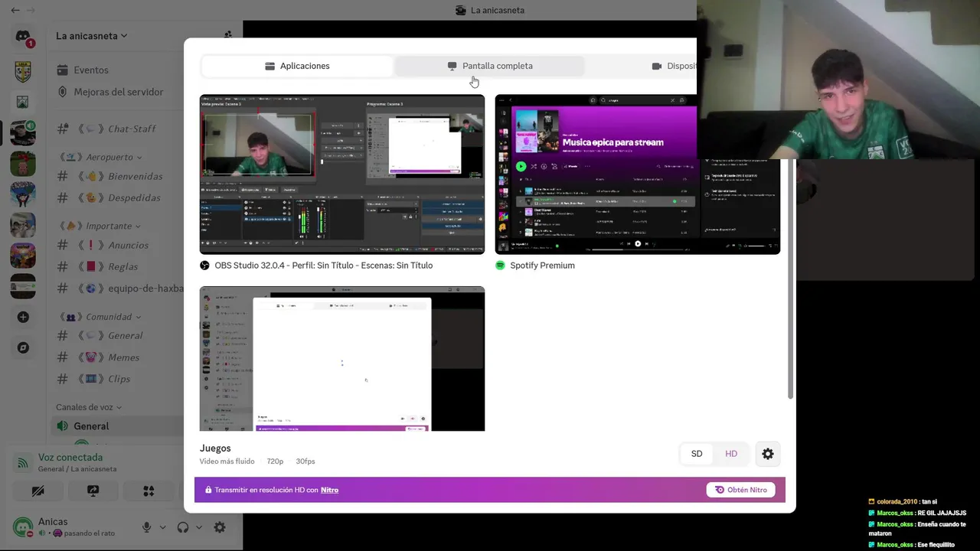Image resolution: width=980 pixels, height=551 pixels.
Task: Select SD stream quality
Action: coord(697,454)
